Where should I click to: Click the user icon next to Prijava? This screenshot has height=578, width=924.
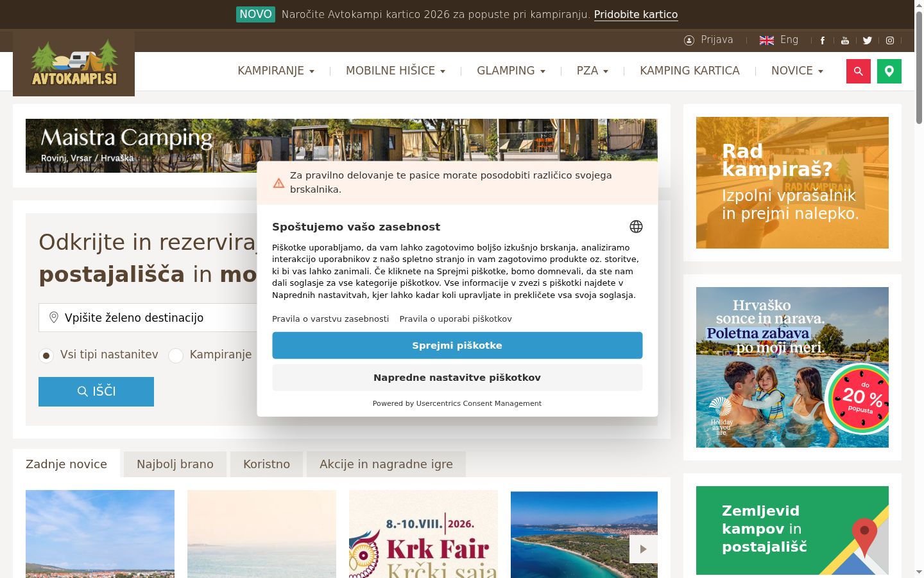tap(689, 40)
